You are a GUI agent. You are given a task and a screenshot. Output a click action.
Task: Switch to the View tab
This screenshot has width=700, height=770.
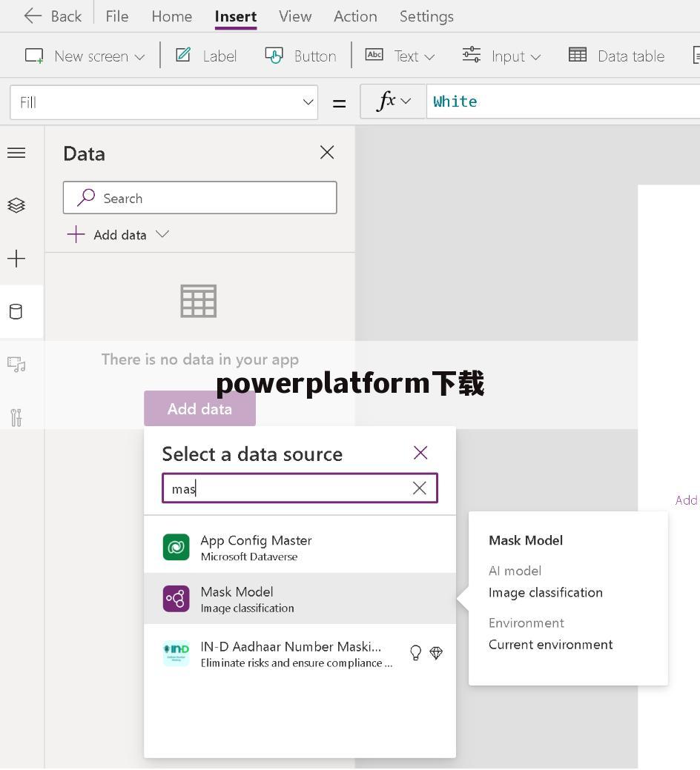294,16
